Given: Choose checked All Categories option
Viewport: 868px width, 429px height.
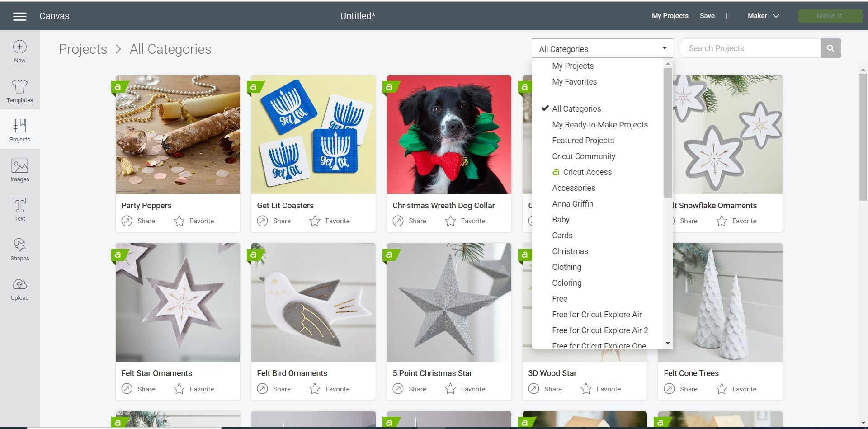Looking at the screenshot, I should 576,109.
